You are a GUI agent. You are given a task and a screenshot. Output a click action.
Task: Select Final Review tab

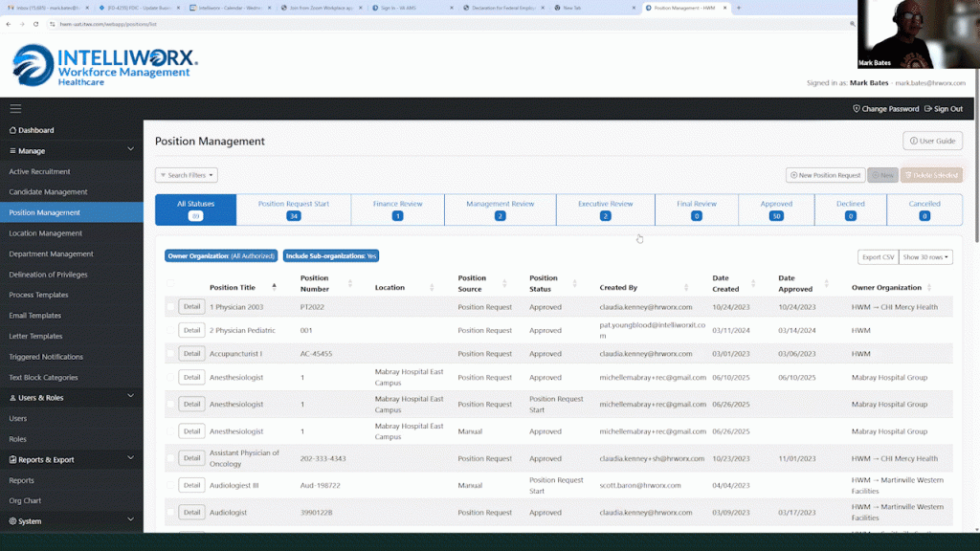tap(697, 209)
